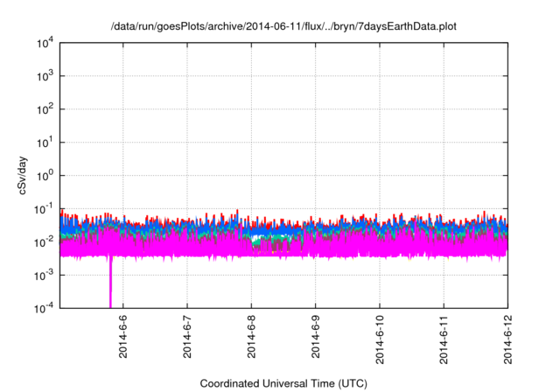Viewport: 560px width, 392px height.
Task: Click the Coordinated Universal Time (UTC) label
Action: point(283,383)
